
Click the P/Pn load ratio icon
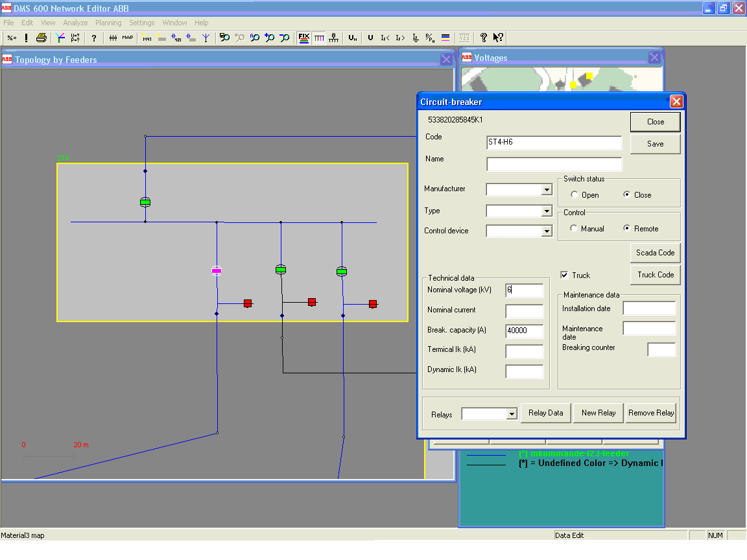(430, 38)
